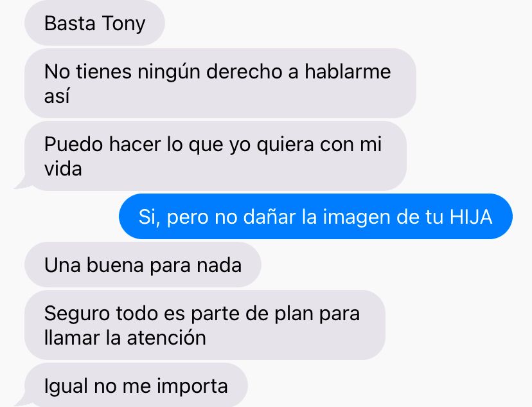Tap the word "derecho" in received message
The width and height of the screenshot is (532, 407).
(x=244, y=71)
